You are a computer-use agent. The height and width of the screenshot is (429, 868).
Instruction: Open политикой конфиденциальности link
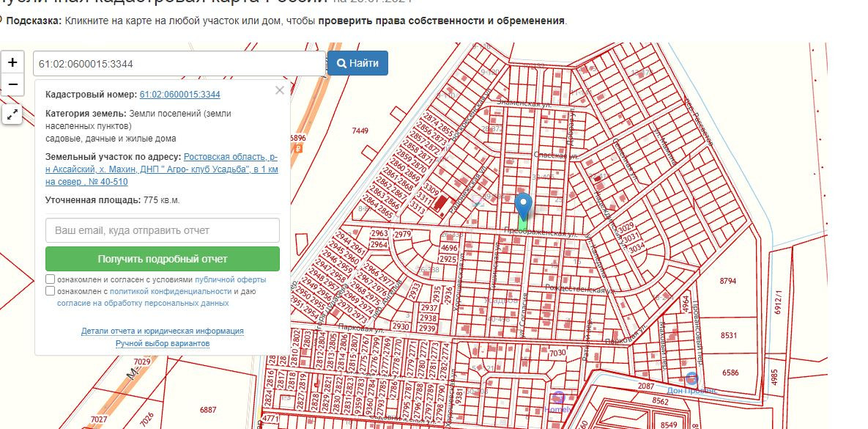click(171, 291)
